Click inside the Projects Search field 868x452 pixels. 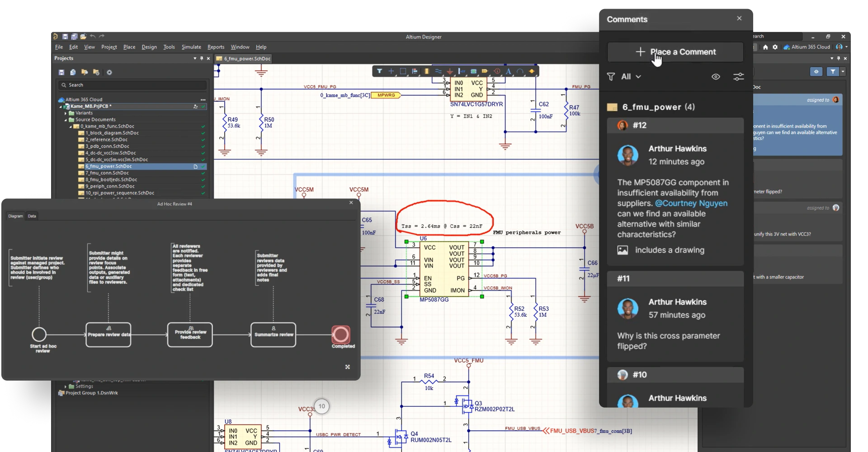click(132, 85)
